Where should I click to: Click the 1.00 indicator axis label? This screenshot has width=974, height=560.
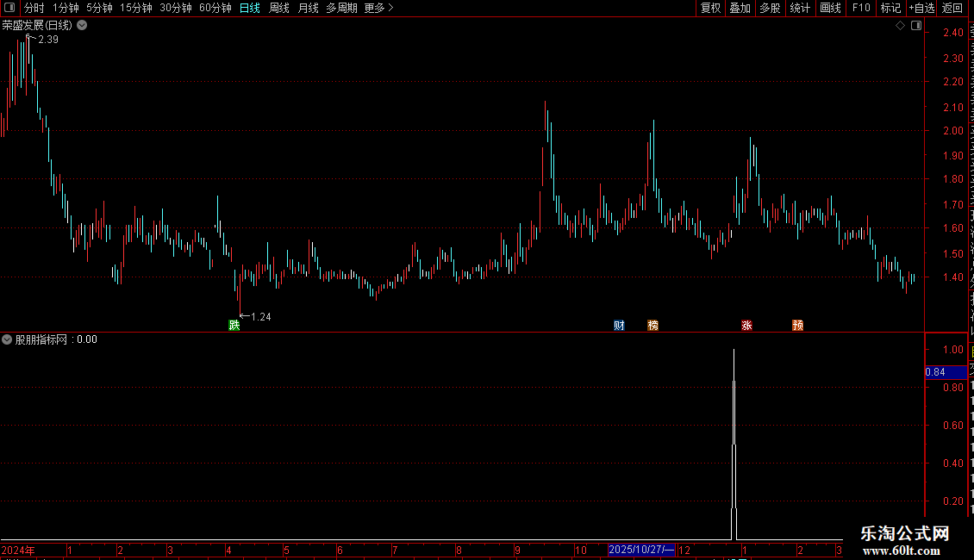point(952,350)
